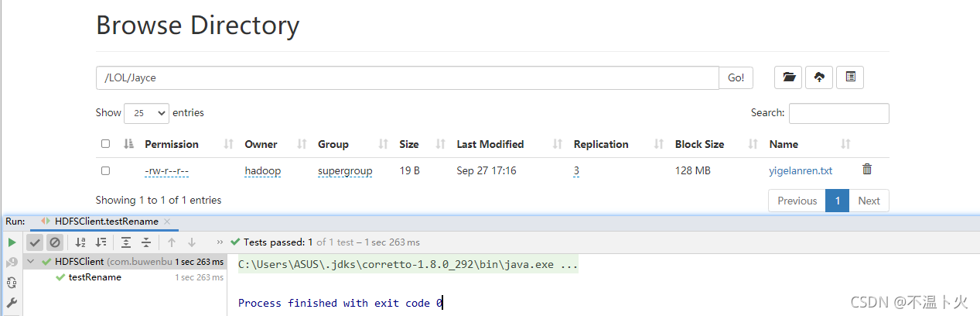Open test runner settings wrench icon

(12, 303)
